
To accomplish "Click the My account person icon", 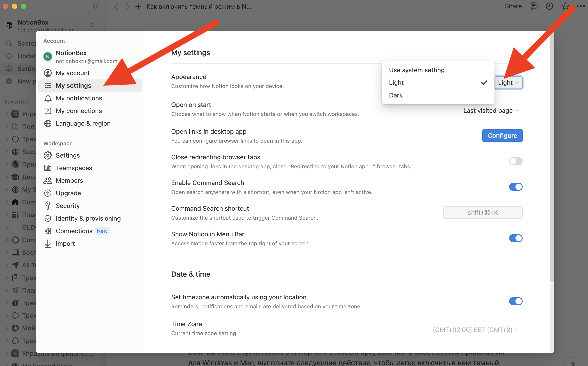I will 48,73.
